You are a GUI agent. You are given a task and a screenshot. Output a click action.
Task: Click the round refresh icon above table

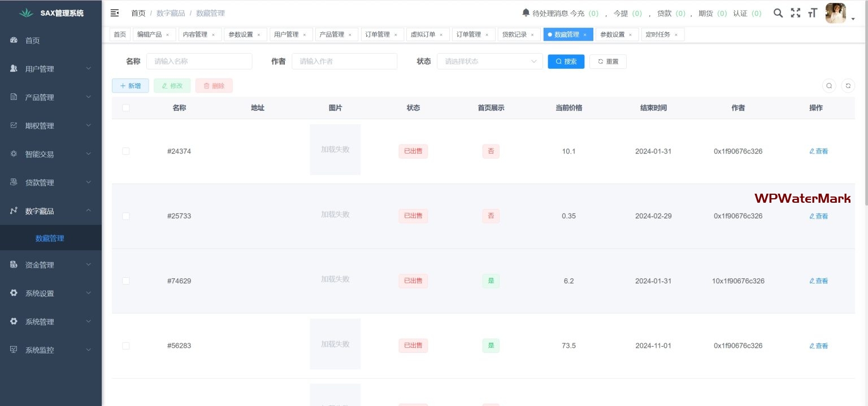[848, 86]
